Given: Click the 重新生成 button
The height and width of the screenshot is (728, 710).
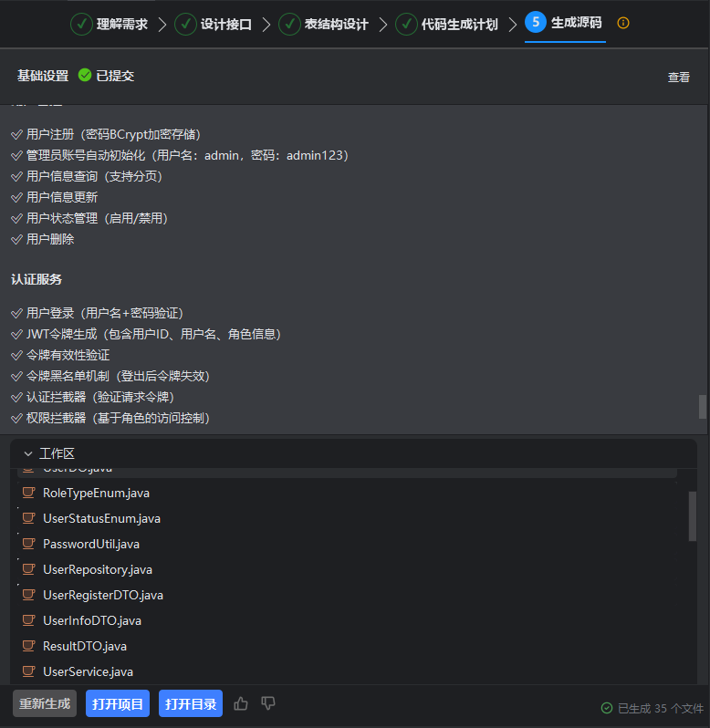Looking at the screenshot, I should tap(45, 703).
